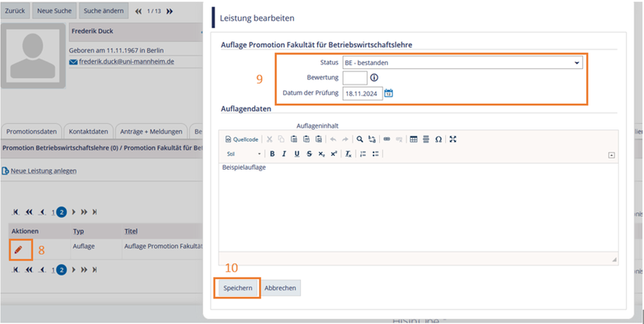Open the Status dropdown showing BE - bestanden
The width and height of the screenshot is (644, 324).
(462, 62)
